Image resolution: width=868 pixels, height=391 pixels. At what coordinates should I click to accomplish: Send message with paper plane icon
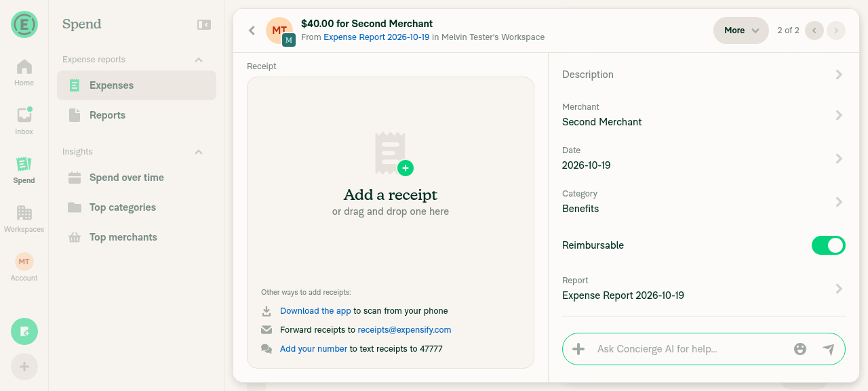(x=829, y=349)
